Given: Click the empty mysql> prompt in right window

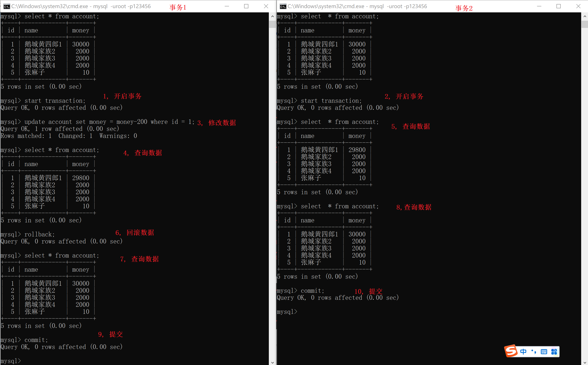Looking at the screenshot, I should point(287,312).
